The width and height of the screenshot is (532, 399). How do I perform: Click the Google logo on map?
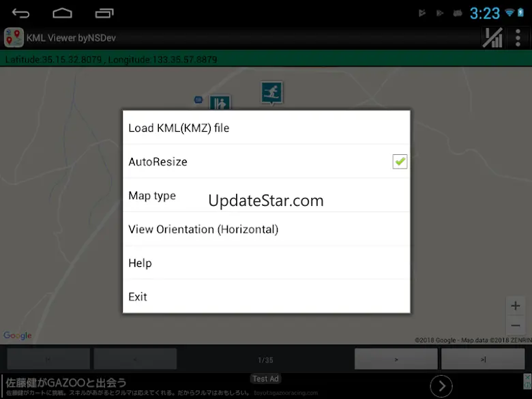(x=18, y=335)
